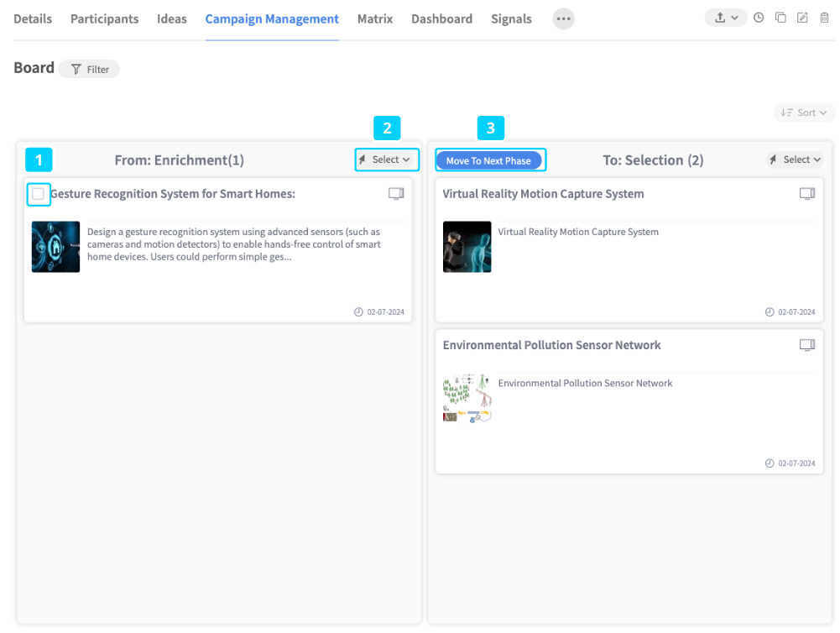Open the Signals tab
The height and width of the screenshot is (633, 840).
pos(512,18)
